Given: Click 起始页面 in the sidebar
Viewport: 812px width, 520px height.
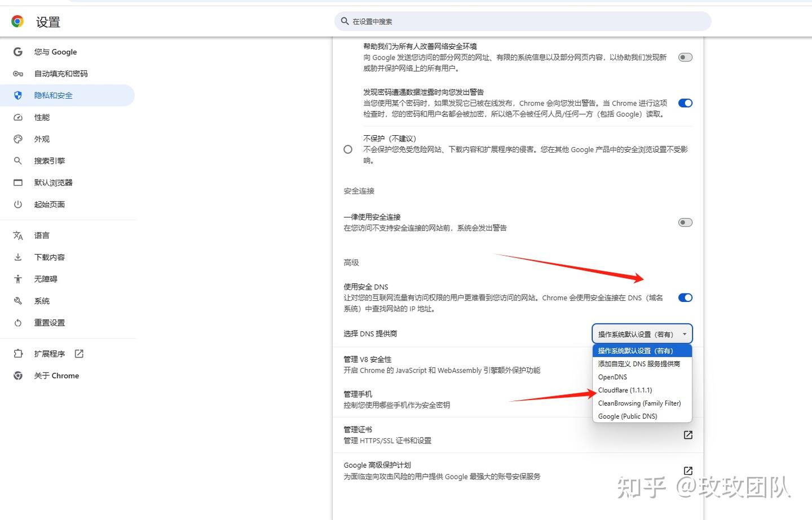Looking at the screenshot, I should [49, 204].
